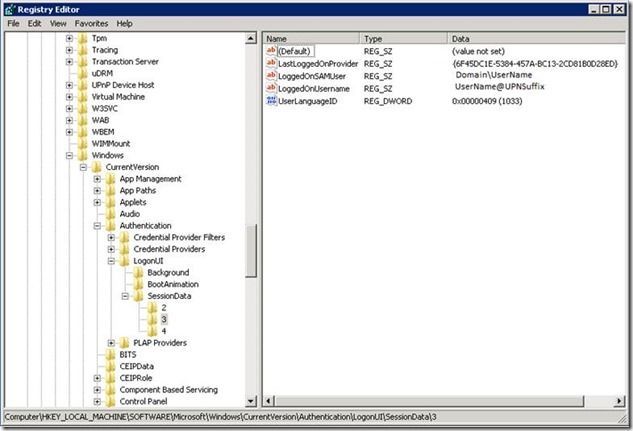Expand Credential Provider Filters key
633x431 pixels.
coord(111,237)
